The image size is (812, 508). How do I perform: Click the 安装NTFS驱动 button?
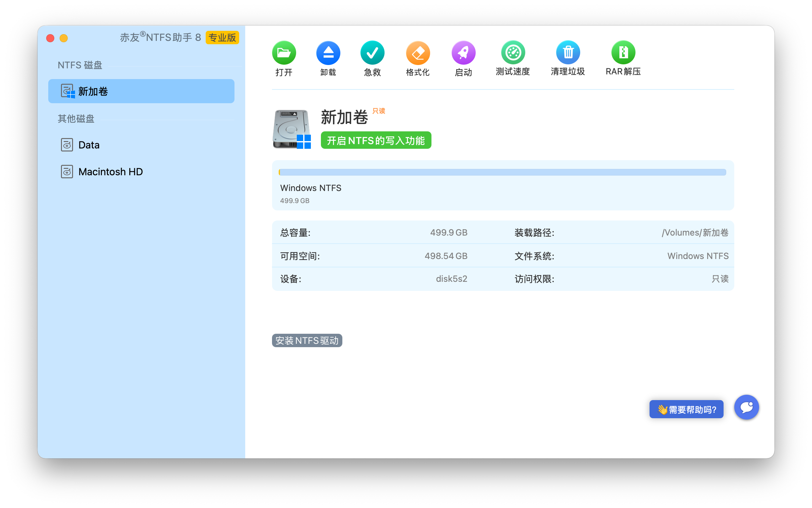click(x=307, y=340)
